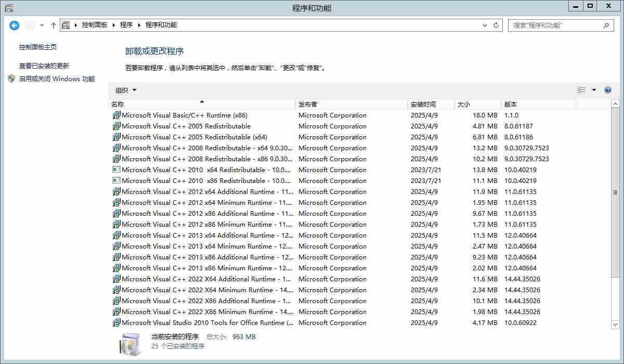This screenshot has width=624, height=364.
Task: Open 启用或关闭 Windows 功能 link
Action: click(x=57, y=79)
